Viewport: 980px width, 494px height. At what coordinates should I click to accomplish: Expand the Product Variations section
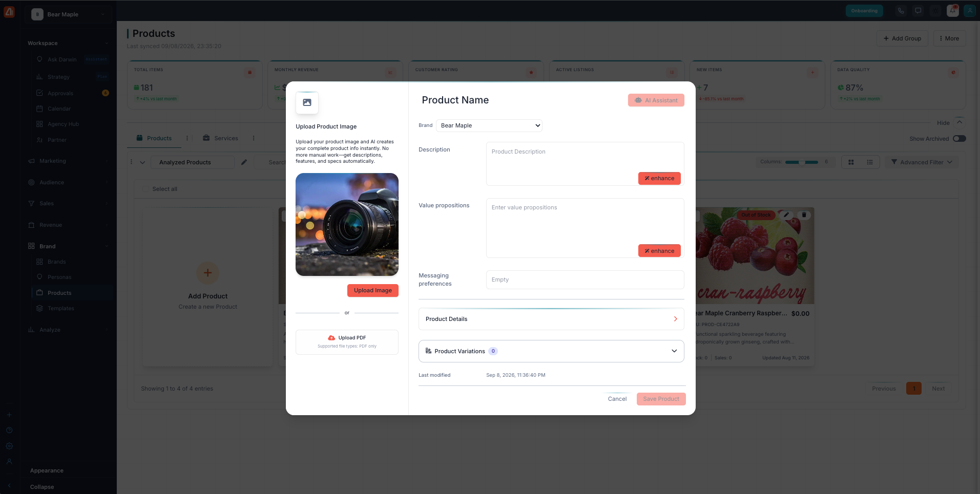coord(551,351)
